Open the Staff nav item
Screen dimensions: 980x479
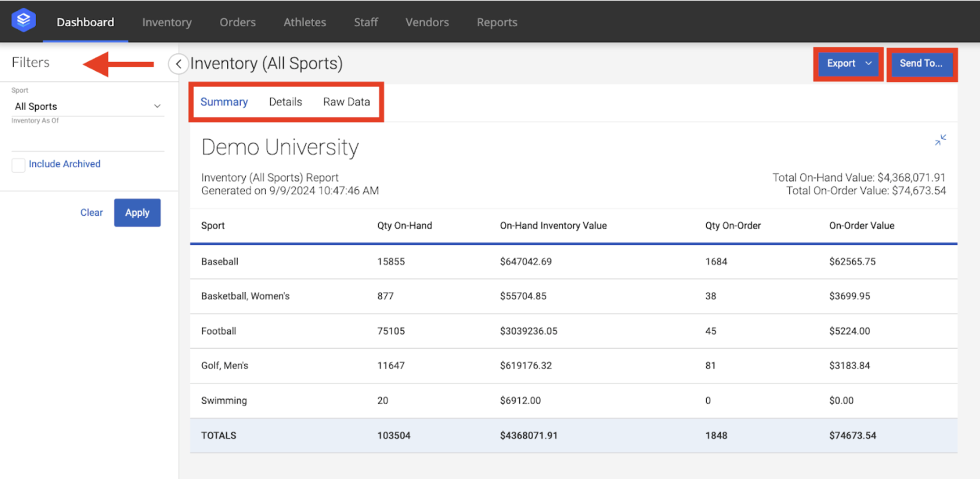coord(366,22)
